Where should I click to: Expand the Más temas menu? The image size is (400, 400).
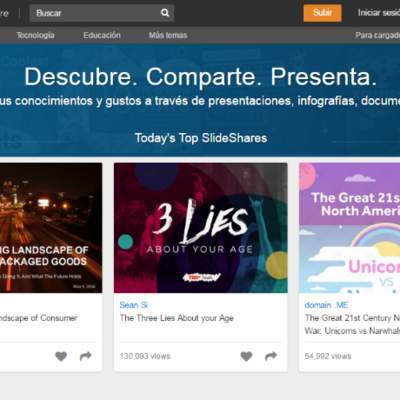168,35
